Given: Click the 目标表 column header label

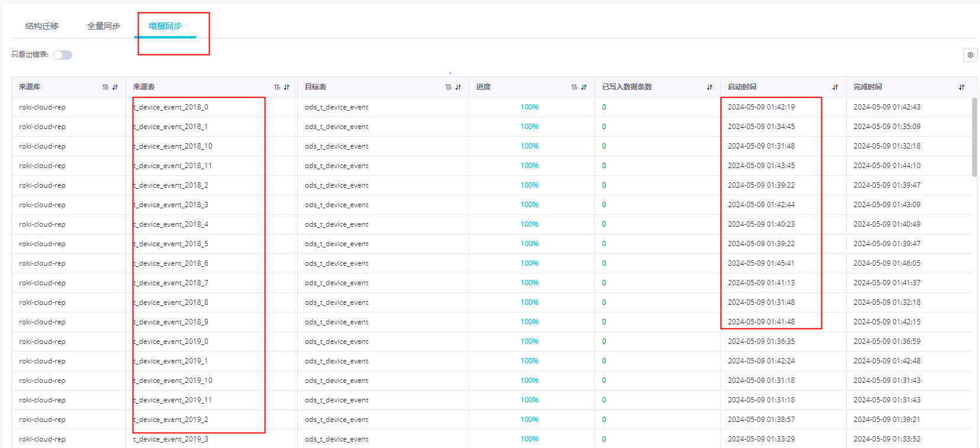Looking at the screenshot, I should click(x=316, y=87).
